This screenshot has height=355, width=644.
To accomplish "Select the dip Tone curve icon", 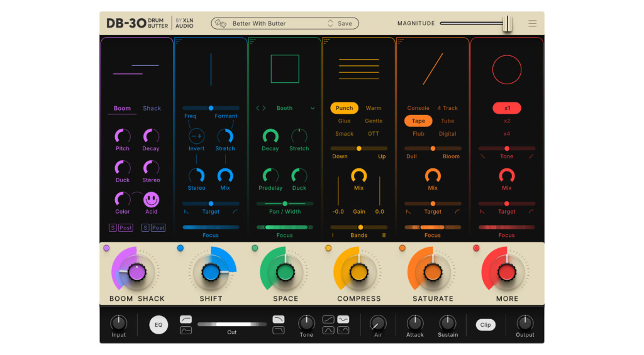I will click(343, 320).
